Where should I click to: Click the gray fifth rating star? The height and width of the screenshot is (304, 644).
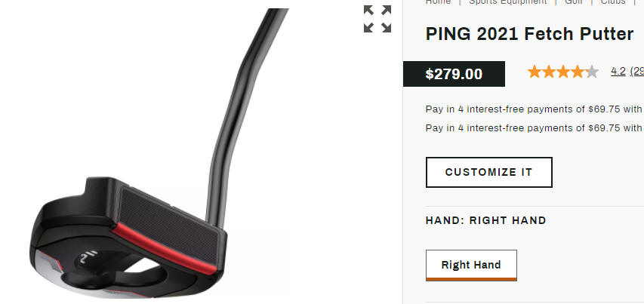[592, 72]
